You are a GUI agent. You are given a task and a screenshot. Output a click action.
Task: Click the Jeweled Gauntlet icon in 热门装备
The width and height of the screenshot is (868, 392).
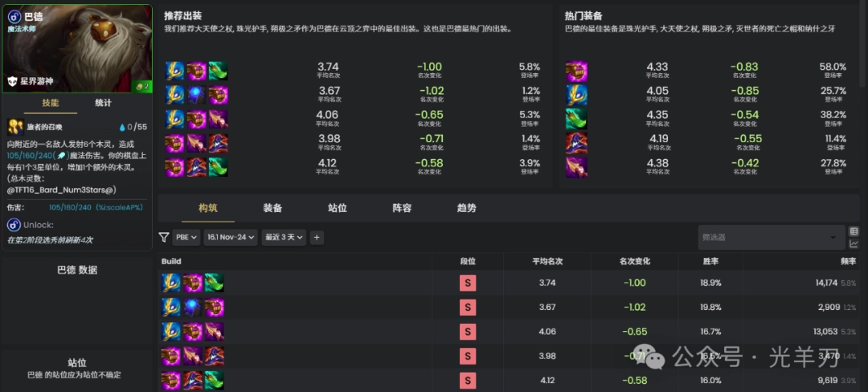point(577,71)
